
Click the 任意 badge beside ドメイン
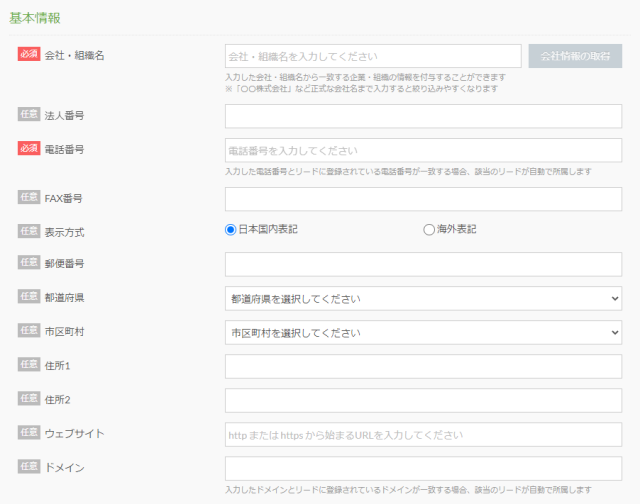tap(28, 466)
